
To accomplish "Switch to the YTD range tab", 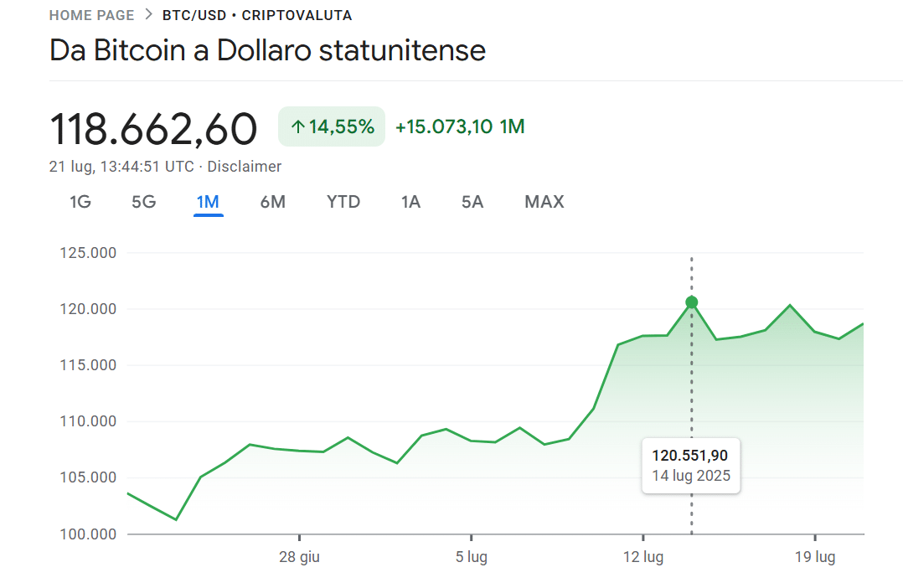I will 343,202.
